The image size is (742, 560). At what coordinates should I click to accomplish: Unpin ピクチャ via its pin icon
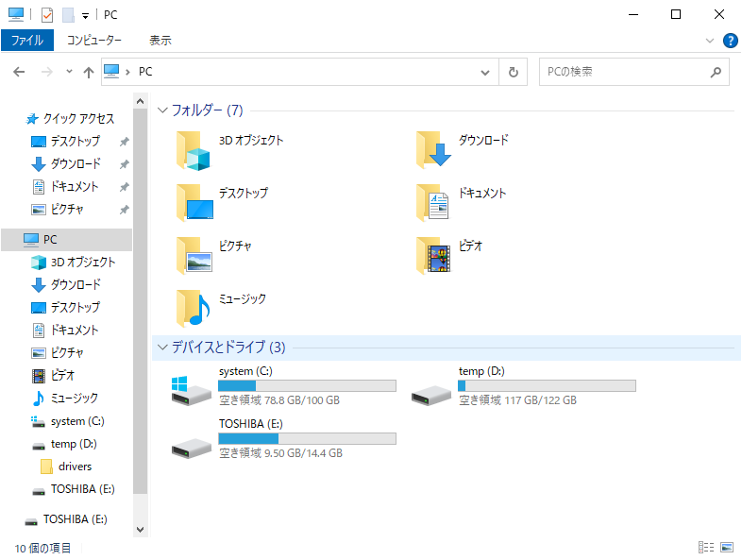click(x=124, y=210)
